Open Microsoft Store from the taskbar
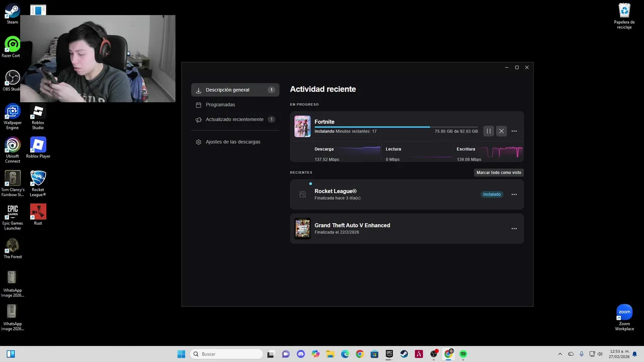 point(374,354)
